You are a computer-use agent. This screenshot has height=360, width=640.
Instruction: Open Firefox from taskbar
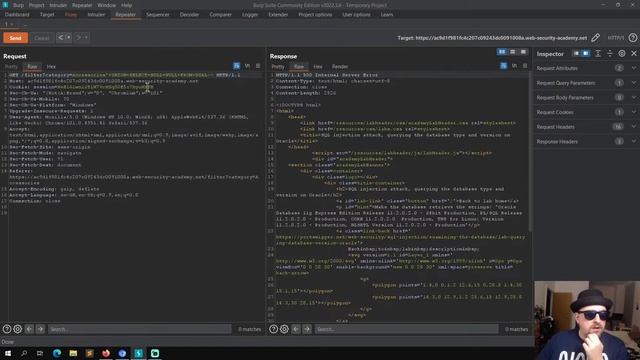click(x=106, y=353)
